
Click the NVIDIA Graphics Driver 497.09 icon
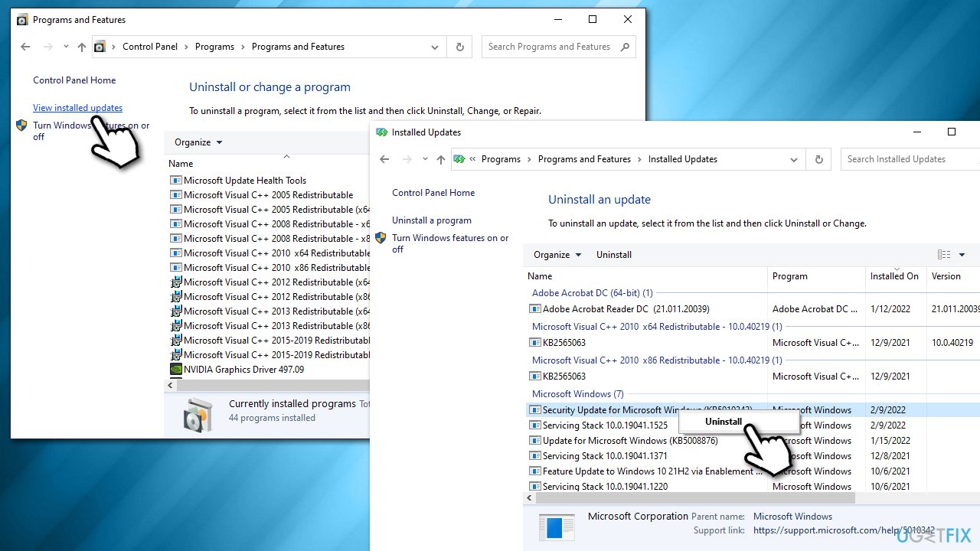[x=176, y=370]
